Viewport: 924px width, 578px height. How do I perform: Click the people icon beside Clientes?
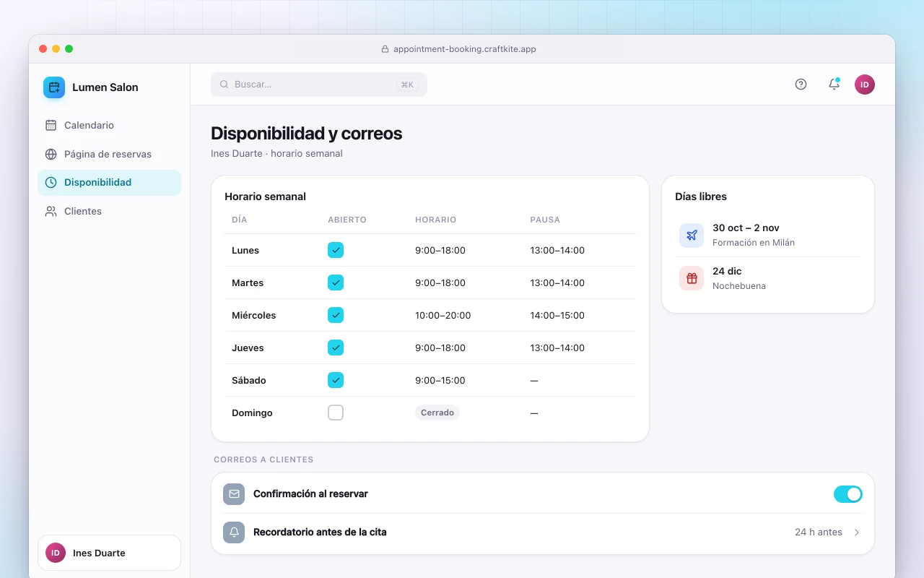pos(51,212)
